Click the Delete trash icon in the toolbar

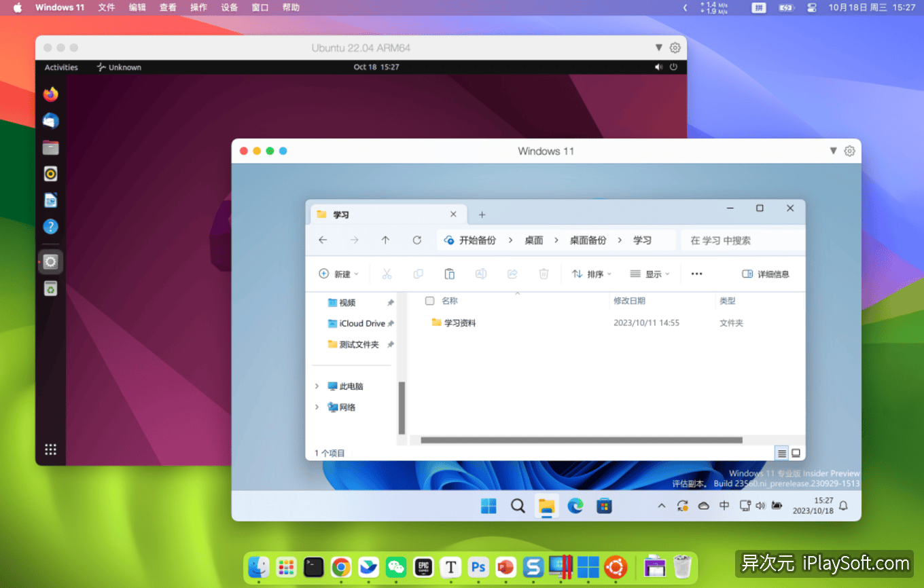tap(544, 274)
